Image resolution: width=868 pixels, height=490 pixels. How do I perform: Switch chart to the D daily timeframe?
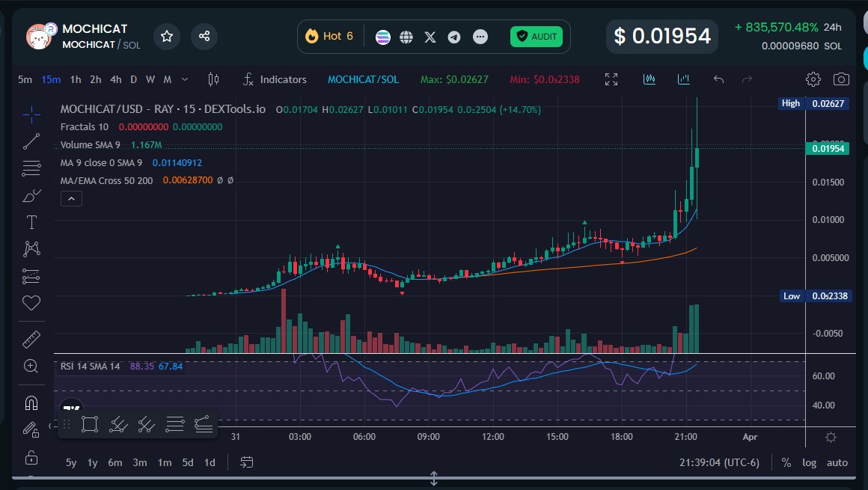point(133,80)
